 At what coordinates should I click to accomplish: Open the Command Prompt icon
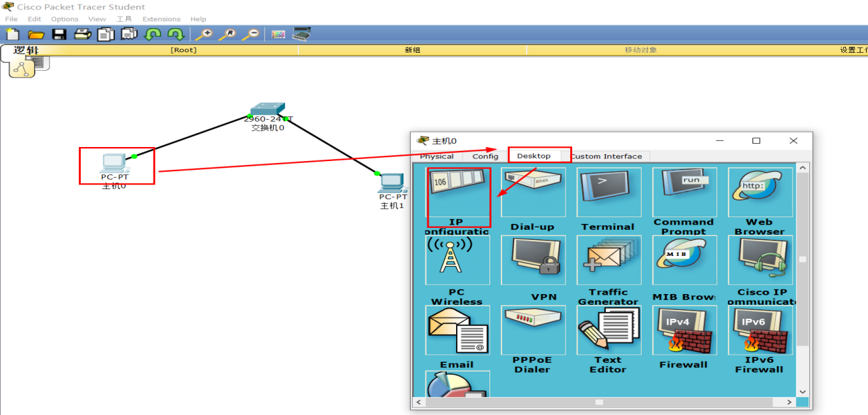click(x=684, y=192)
